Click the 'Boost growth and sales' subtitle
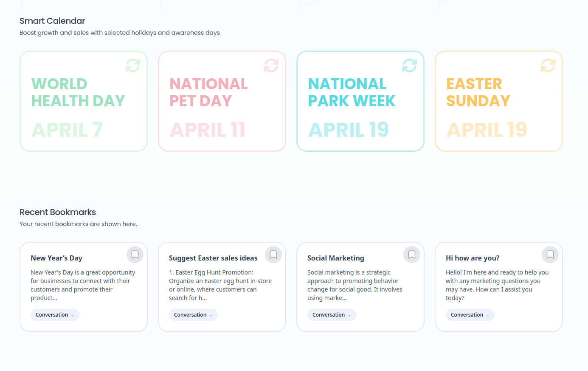 pos(120,33)
